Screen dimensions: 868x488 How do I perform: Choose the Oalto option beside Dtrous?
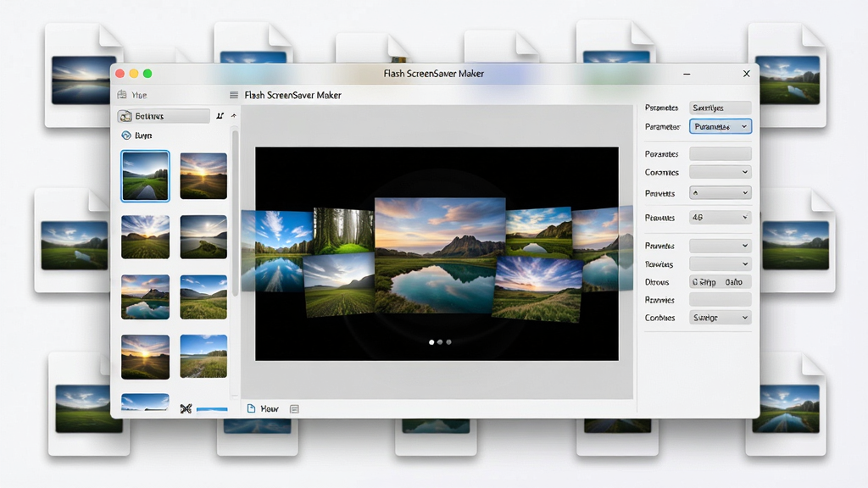[x=734, y=282]
